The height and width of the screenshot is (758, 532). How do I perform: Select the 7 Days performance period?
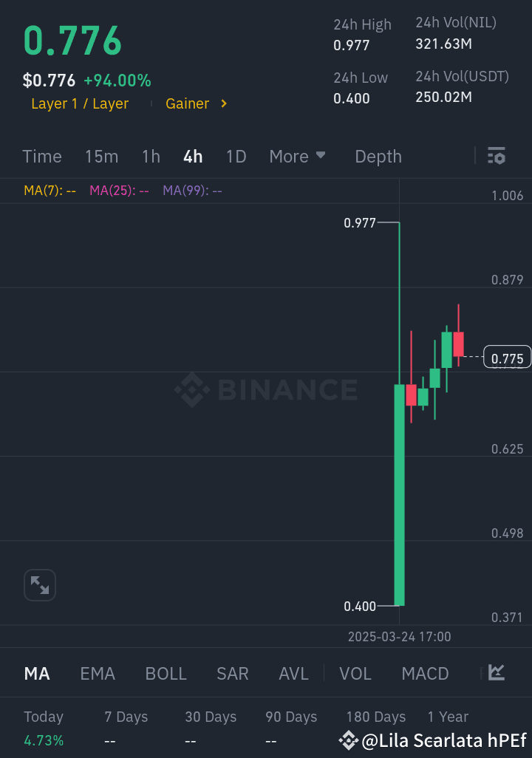(x=126, y=717)
